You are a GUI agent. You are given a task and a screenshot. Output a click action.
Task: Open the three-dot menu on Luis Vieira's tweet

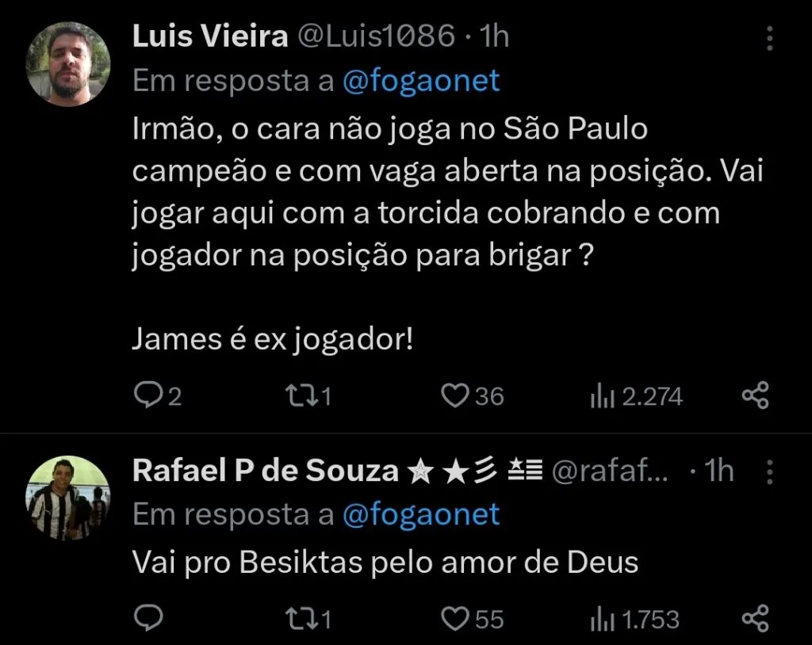tap(768, 38)
